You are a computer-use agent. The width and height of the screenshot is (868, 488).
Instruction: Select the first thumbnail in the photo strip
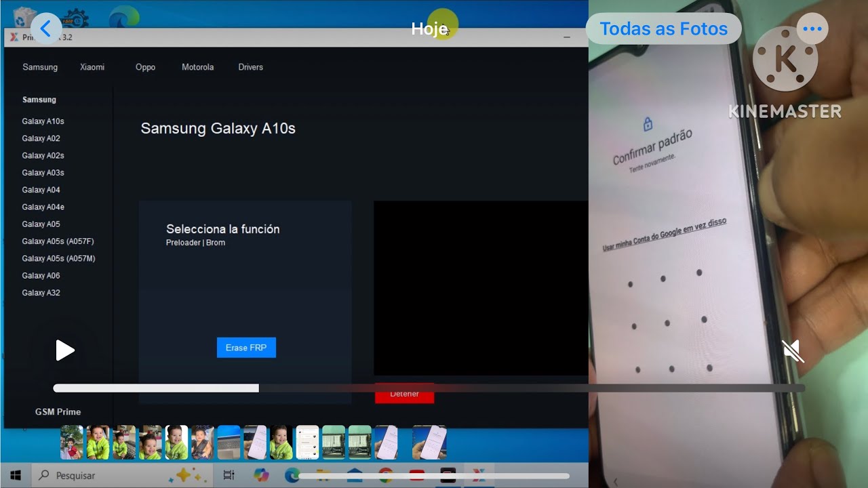tap(72, 443)
